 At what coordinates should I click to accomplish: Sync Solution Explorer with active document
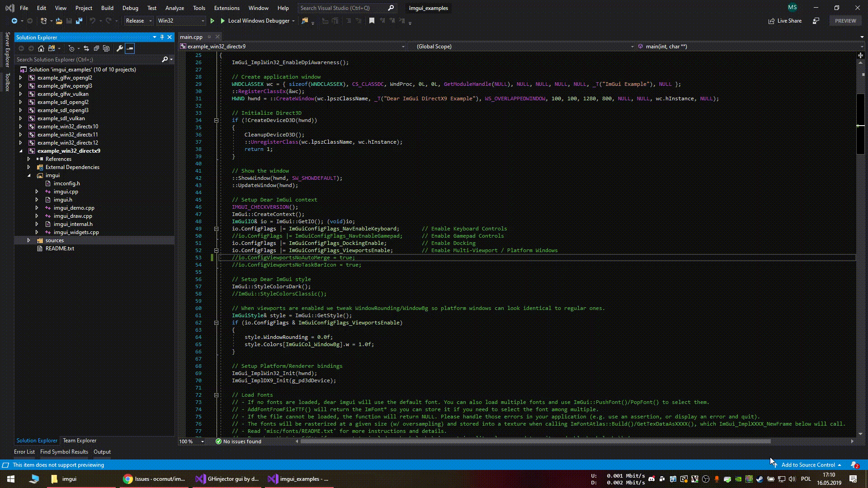pos(86,48)
